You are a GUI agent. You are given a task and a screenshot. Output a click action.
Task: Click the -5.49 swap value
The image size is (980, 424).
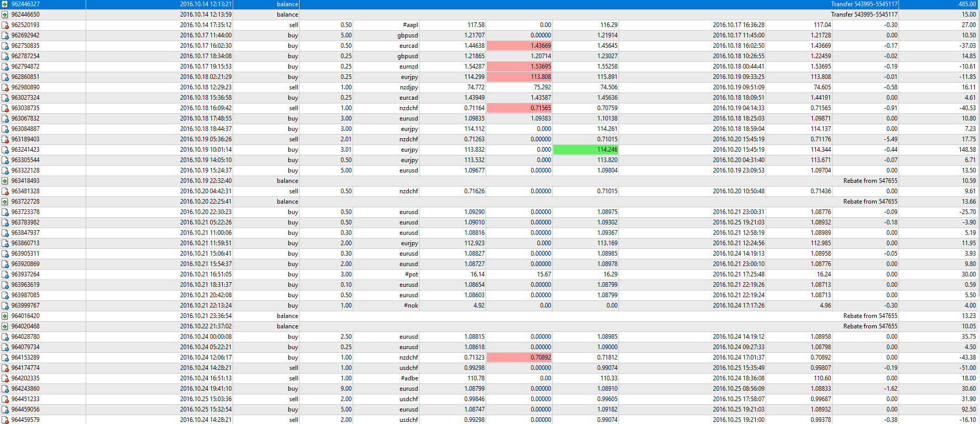pos(891,139)
